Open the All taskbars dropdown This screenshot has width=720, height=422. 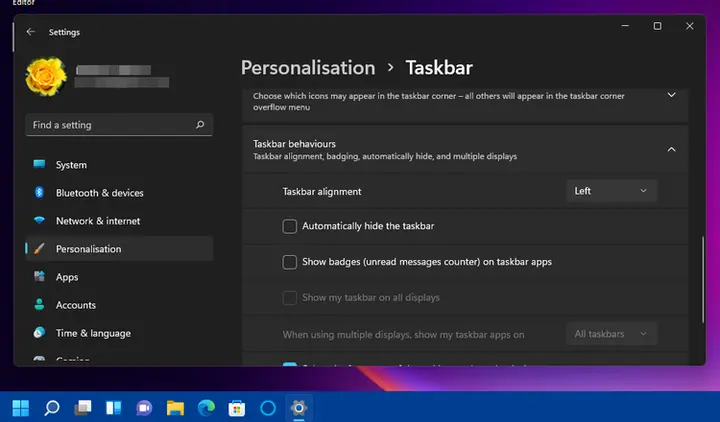(x=612, y=334)
